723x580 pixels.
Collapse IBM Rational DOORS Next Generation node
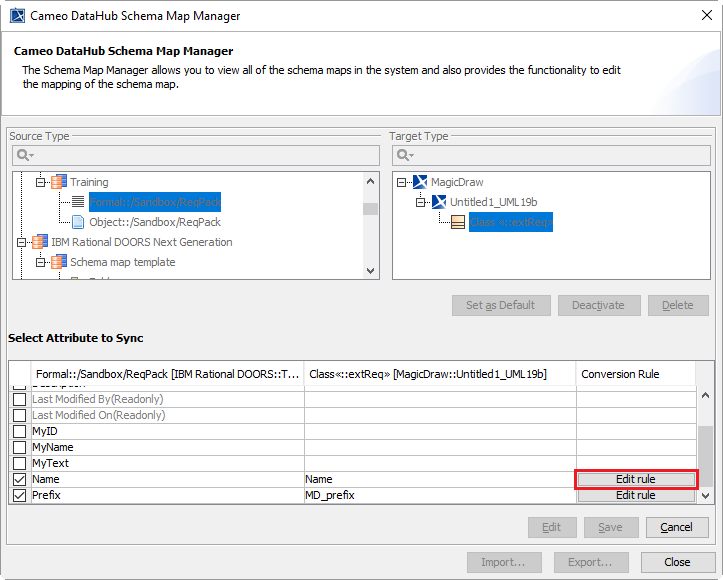[22, 243]
